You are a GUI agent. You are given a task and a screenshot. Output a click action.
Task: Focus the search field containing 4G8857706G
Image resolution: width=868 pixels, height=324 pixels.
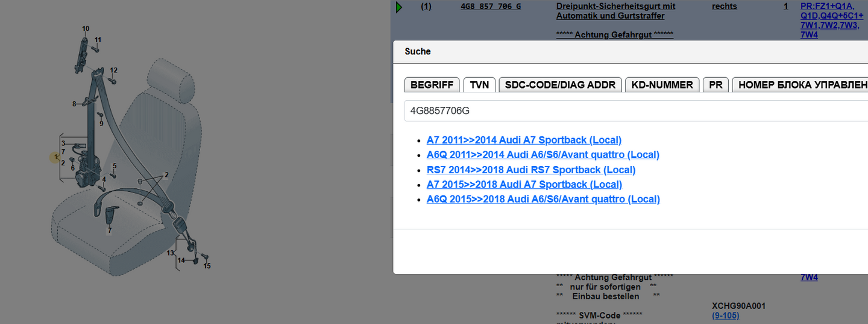[636, 111]
